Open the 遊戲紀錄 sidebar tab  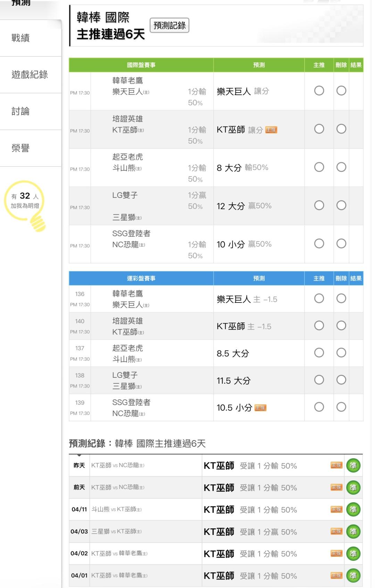click(30, 75)
